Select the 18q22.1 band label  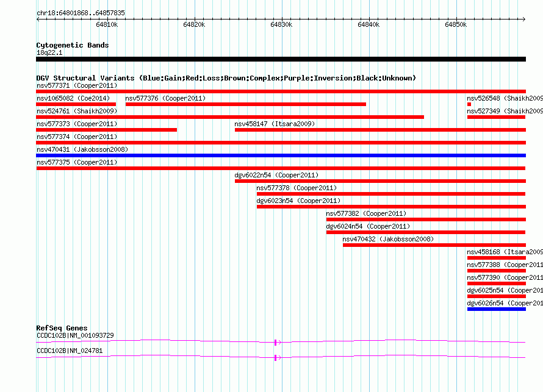49,52
